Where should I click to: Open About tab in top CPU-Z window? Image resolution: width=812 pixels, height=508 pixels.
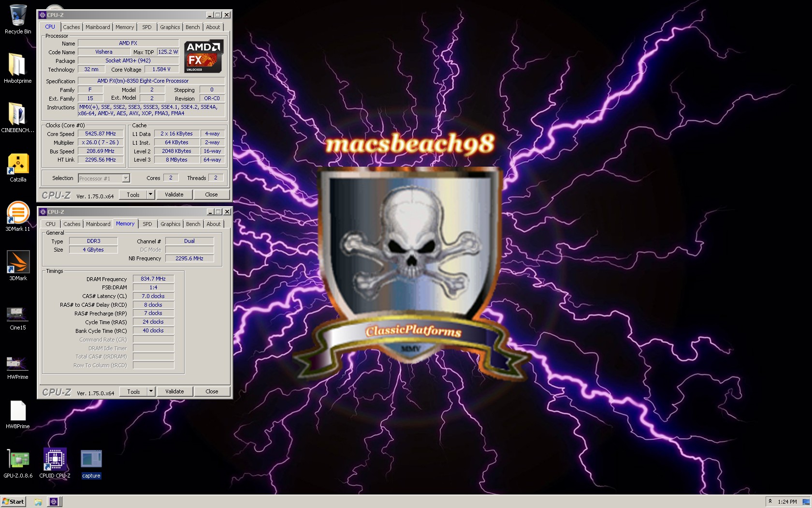(213, 27)
